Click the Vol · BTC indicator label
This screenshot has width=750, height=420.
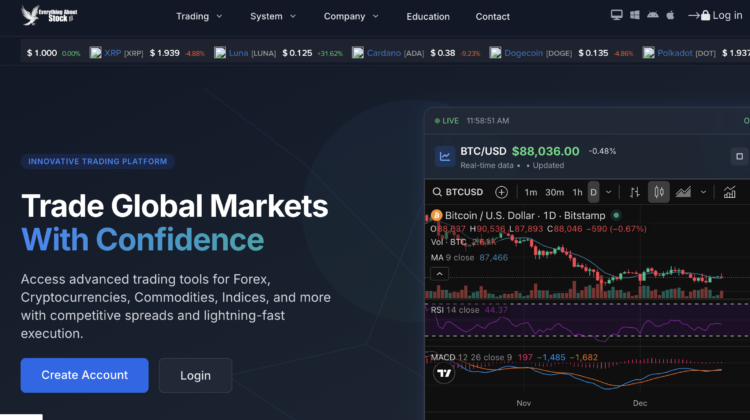click(448, 242)
